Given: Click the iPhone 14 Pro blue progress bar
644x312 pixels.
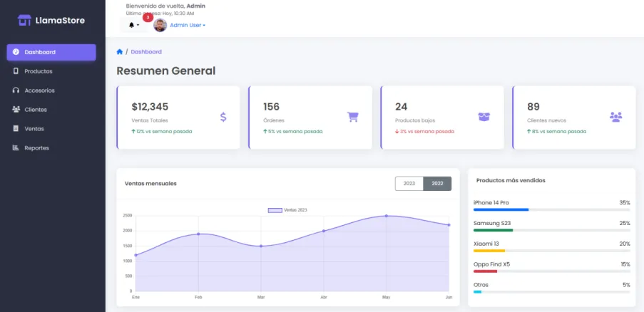Looking at the screenshot, I should coord(501,209).
